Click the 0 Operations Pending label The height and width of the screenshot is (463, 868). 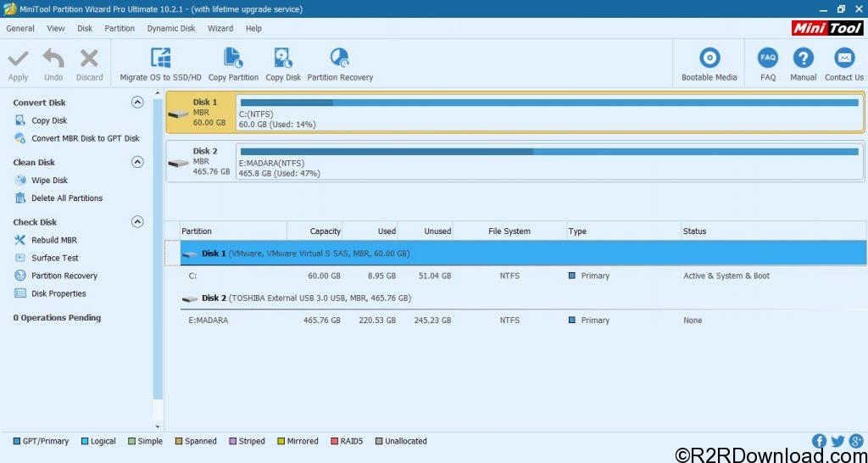coord(57,317)
